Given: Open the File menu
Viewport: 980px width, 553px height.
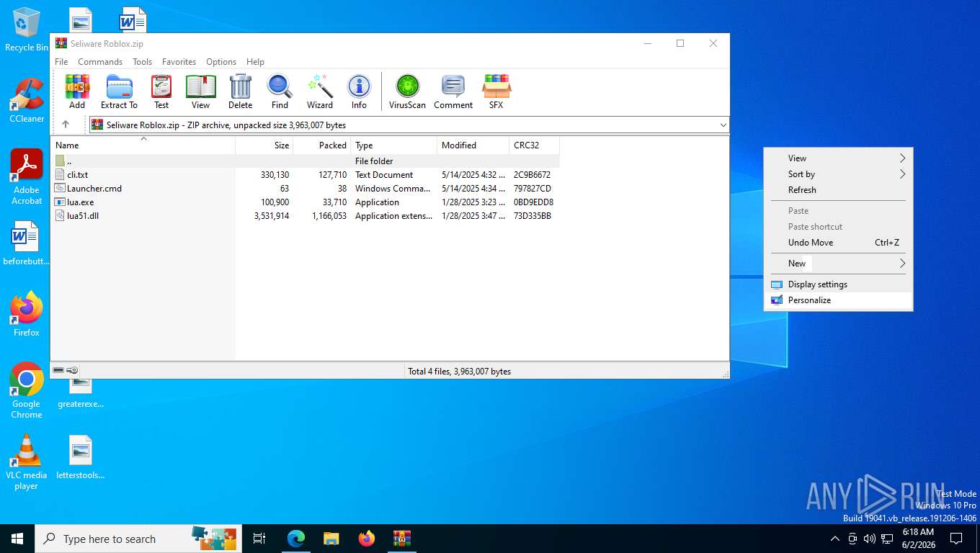Looking at the screenshot, I should [x=61, y=62].
